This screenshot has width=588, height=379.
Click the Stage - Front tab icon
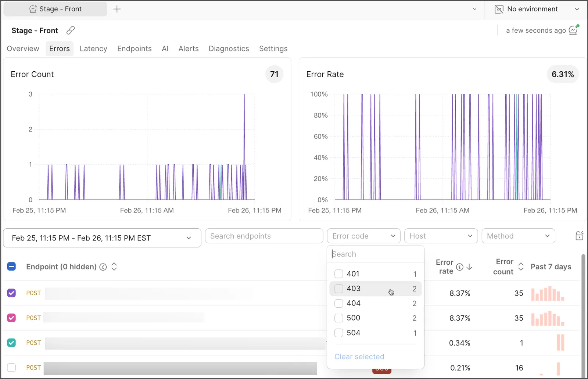click(x=33, y=9)
